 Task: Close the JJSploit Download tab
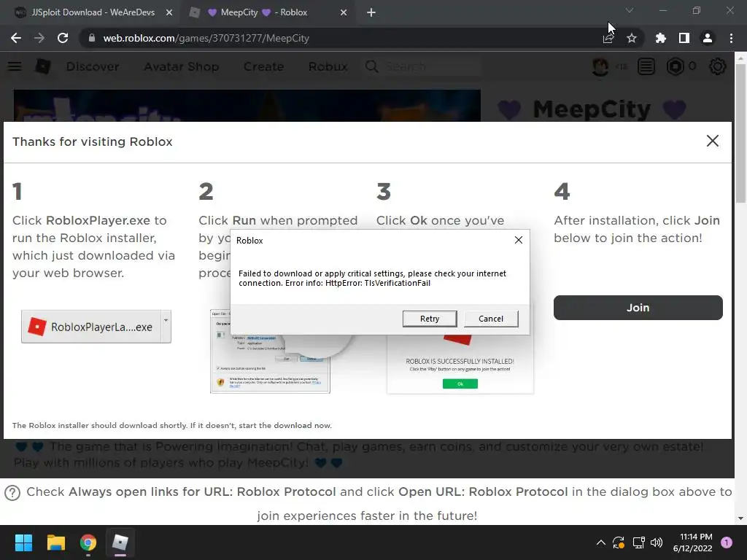click(169, 12)
